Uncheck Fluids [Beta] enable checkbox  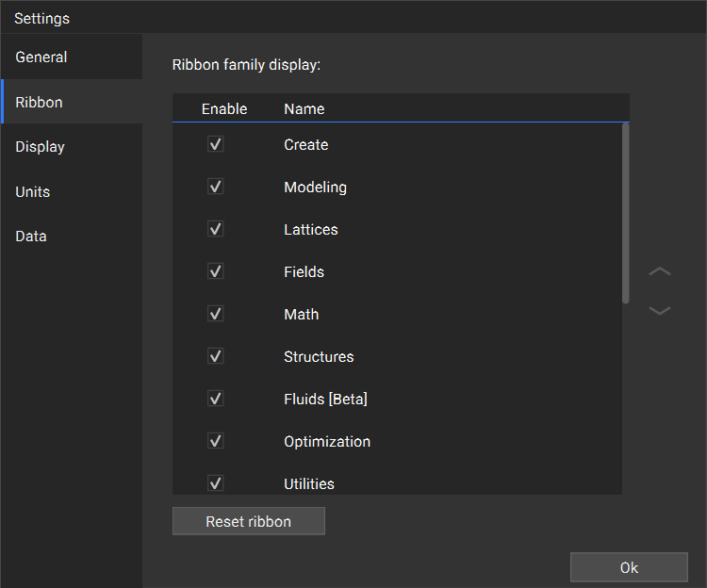(x=216, y=399)
